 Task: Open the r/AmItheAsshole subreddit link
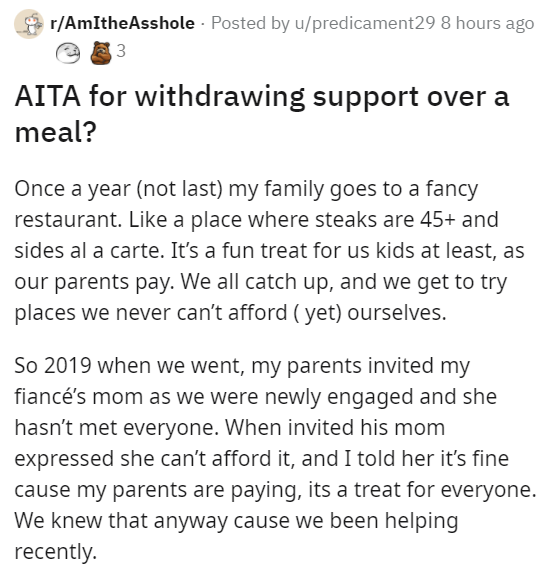point(122,24)
